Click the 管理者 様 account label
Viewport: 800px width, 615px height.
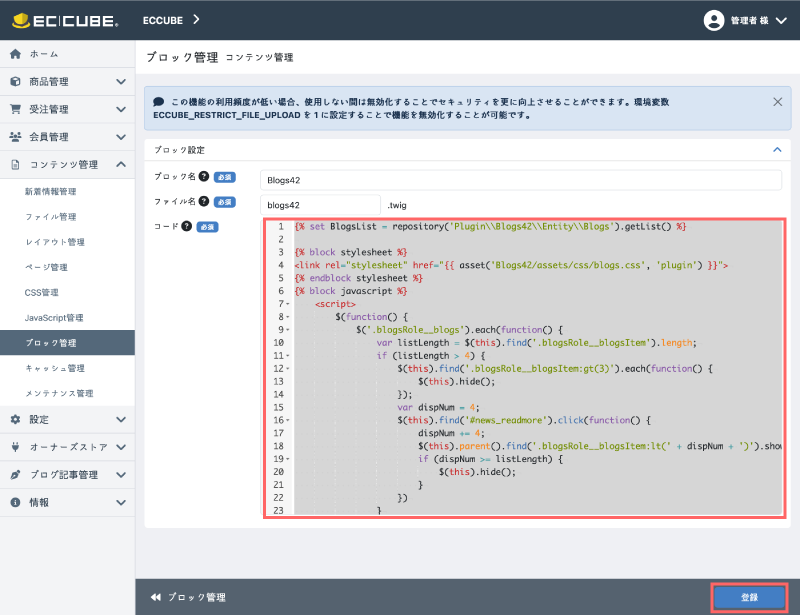(x=749, y=20)
